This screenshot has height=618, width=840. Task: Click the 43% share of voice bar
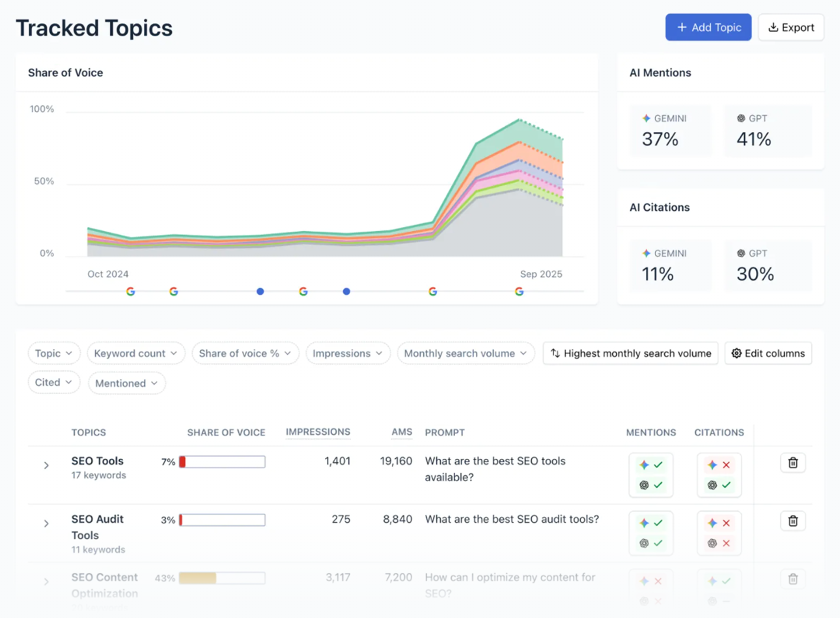coord(222,578)
